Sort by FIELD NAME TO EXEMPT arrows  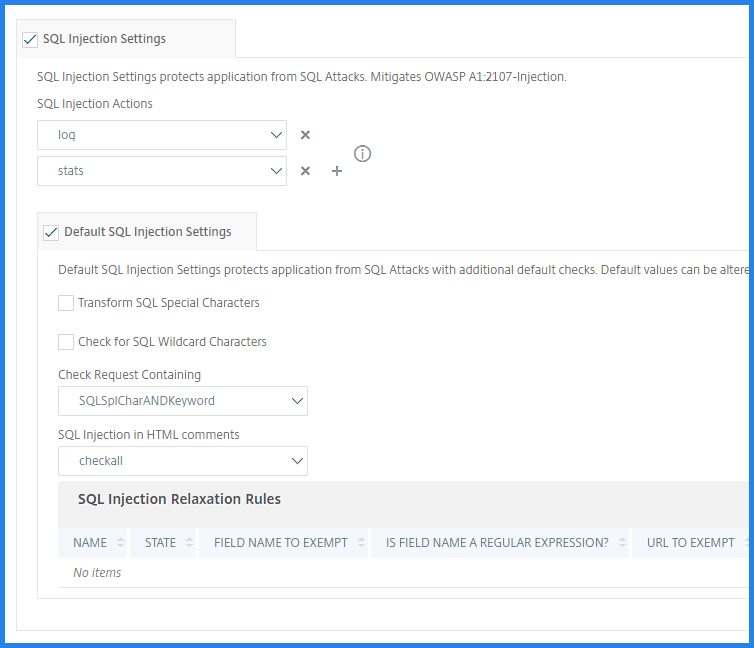point(361,543)
